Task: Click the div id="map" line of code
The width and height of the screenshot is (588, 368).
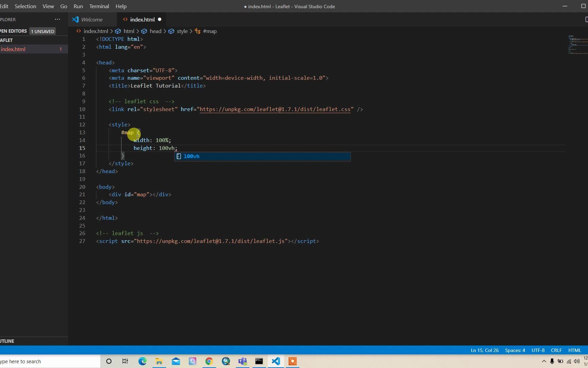Action: tap(140, 195)
